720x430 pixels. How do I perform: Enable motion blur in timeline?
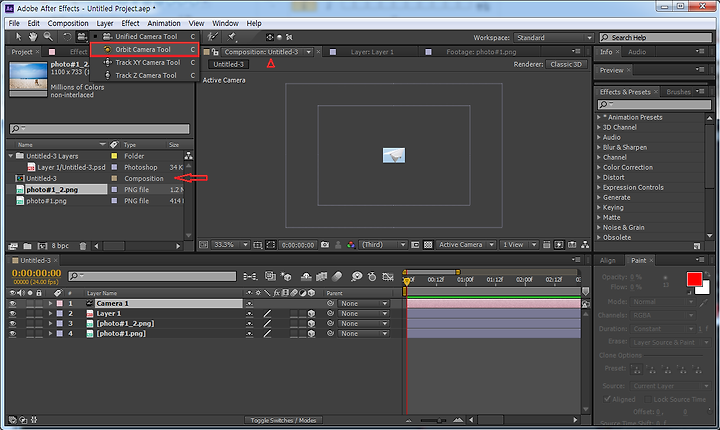pyautogui.click(x=337, y=277)
